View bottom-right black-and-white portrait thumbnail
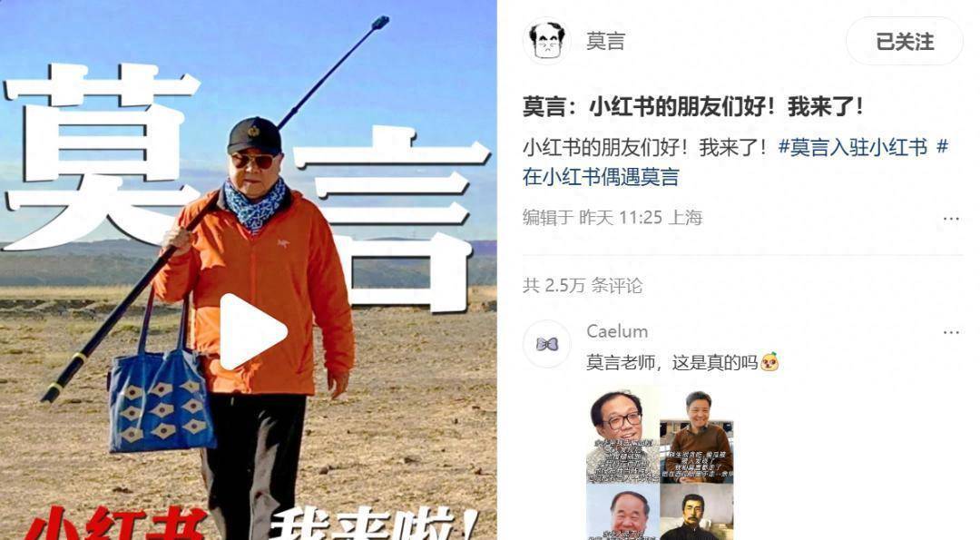Screen dimensions: 980x540 697,513
